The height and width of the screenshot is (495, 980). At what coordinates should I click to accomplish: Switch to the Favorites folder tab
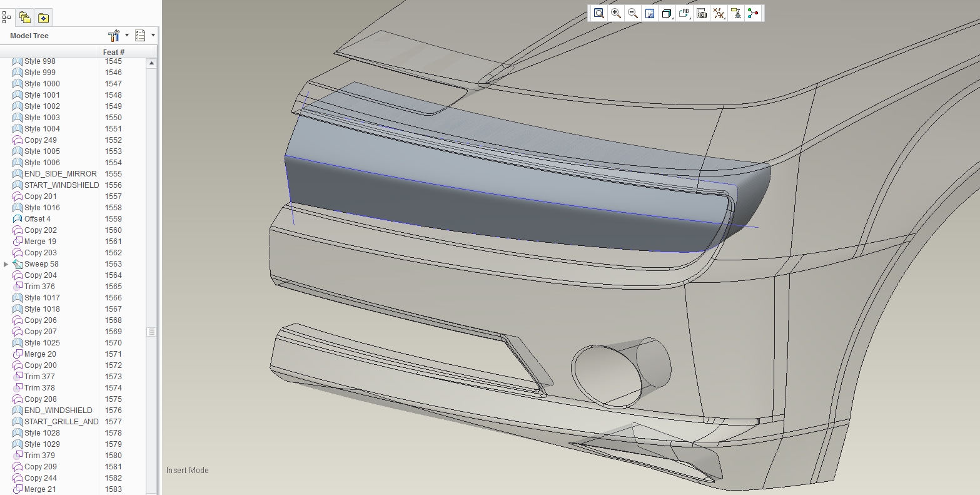pyautogui.click(x=43, y=18)
